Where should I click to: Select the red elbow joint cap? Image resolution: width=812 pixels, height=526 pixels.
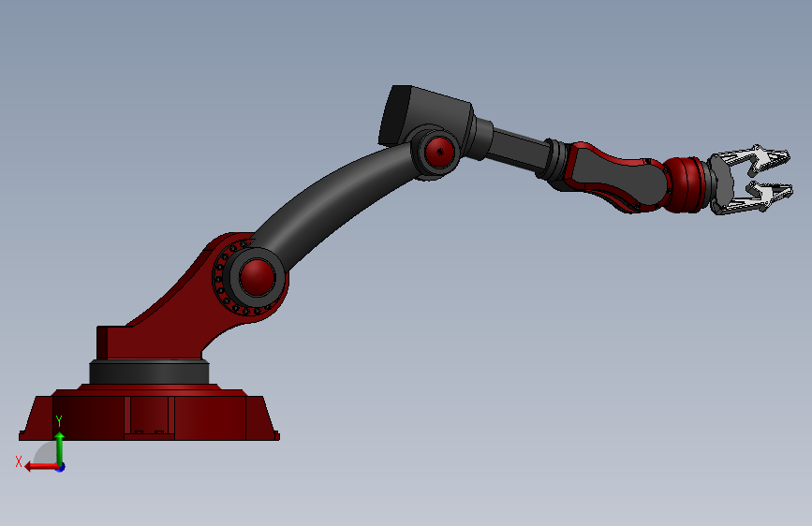click(x=439, y=152)
